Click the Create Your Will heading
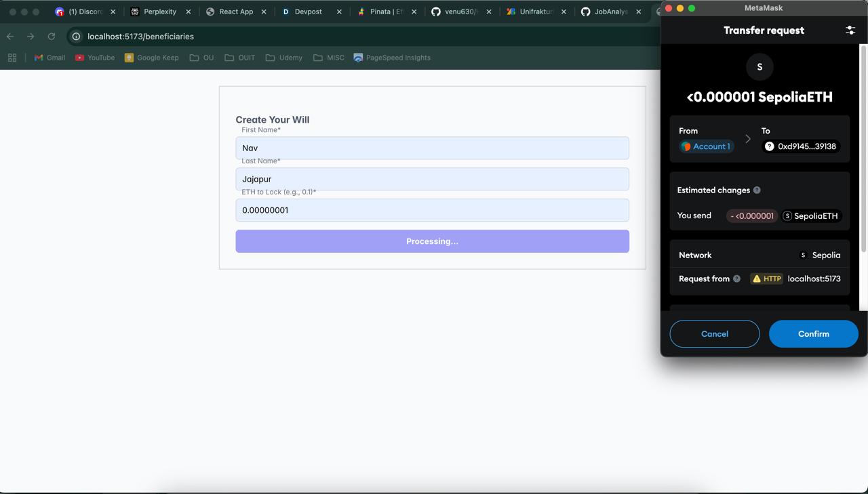Viewport: 868px width, 494px height. [x=273, y=120]
